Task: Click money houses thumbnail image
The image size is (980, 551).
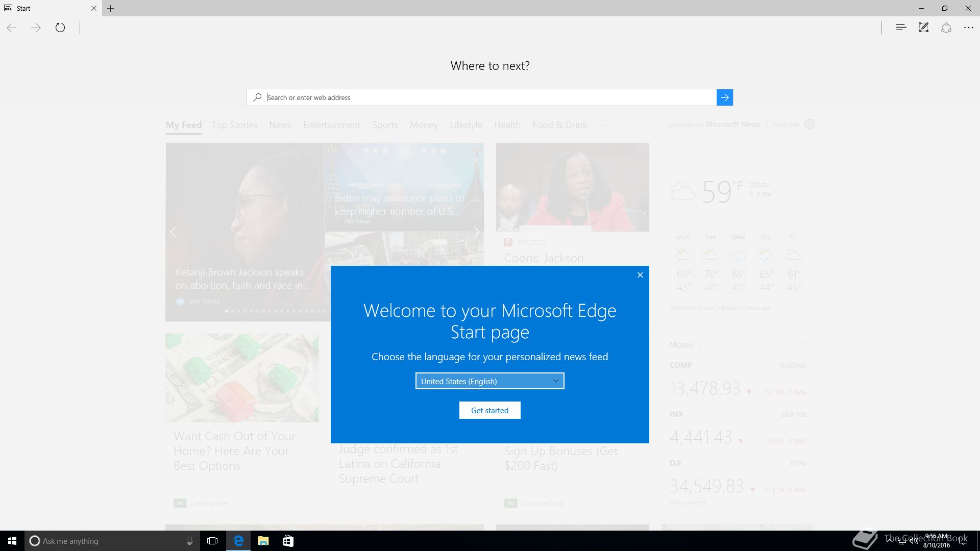Action: coord(242,378)
